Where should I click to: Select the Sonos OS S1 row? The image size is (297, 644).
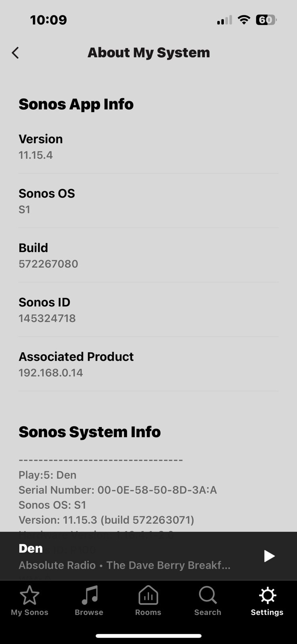148,201
